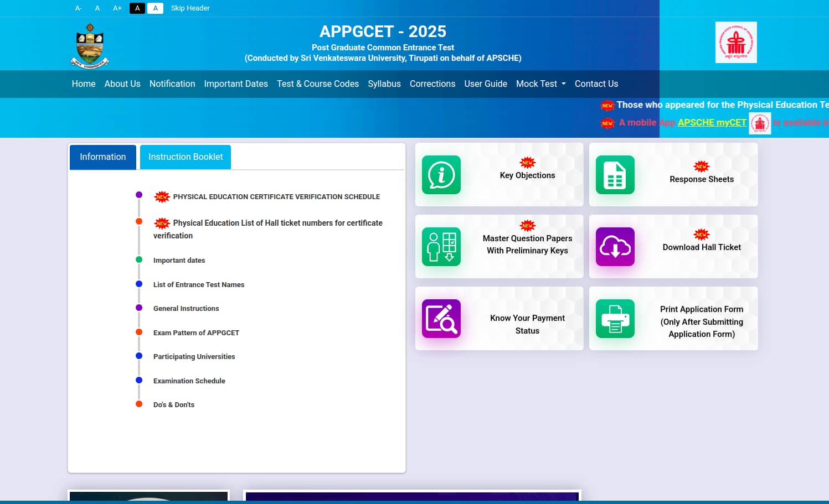Switch to the dark contrast A theme swatch

click(137, 8)
